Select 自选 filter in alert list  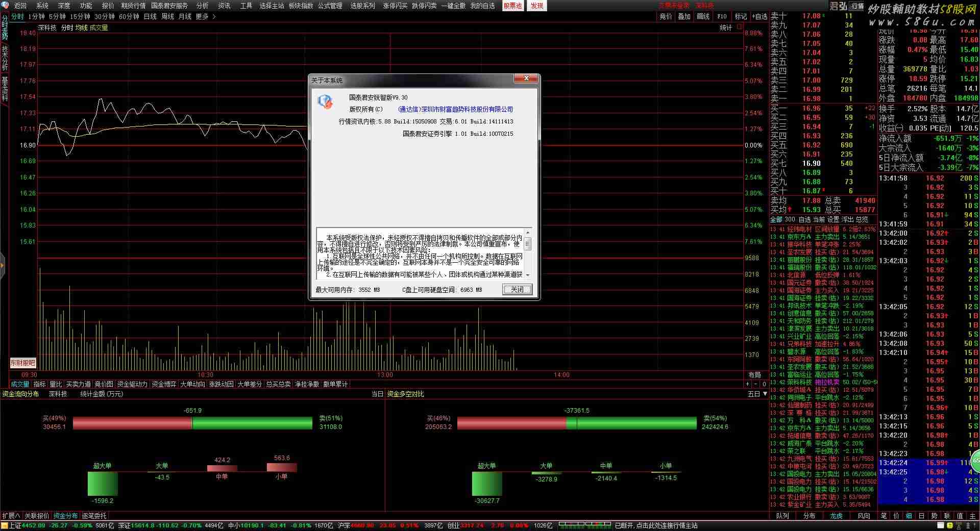pyautogui.click(x=804, y=219)
